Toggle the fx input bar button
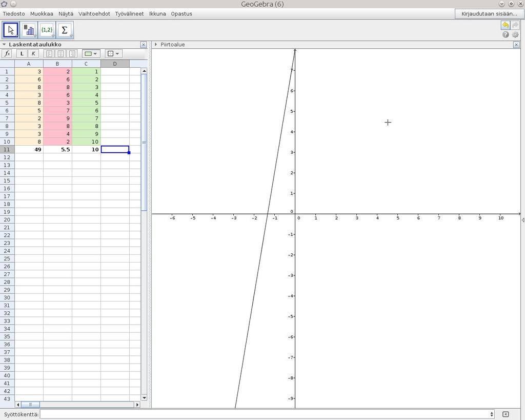The image size is (525, 420). click(x=7, y=53)
